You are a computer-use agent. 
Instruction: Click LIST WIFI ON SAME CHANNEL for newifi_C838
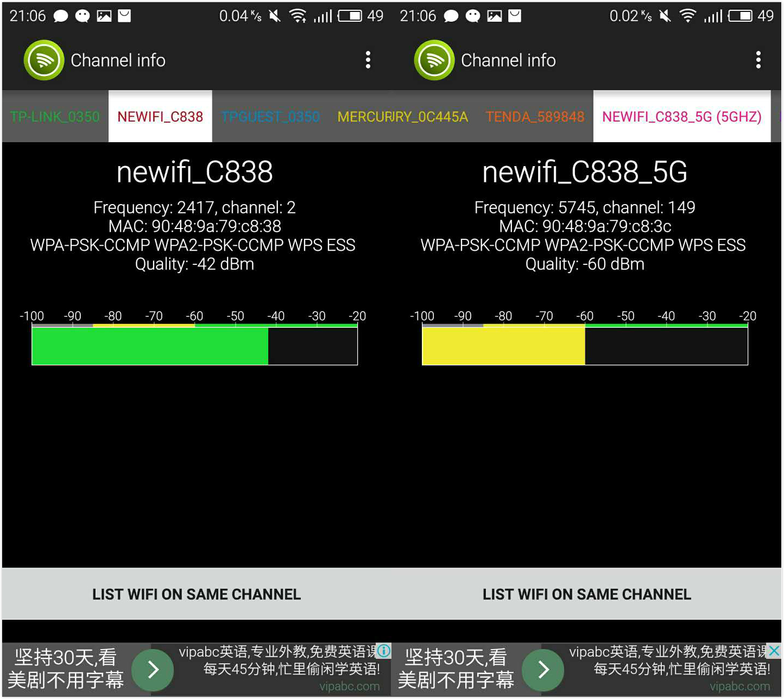[196, 594]
